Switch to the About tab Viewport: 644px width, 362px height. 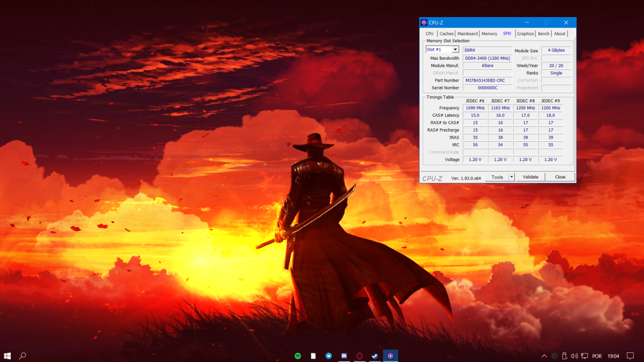point(560,34)
